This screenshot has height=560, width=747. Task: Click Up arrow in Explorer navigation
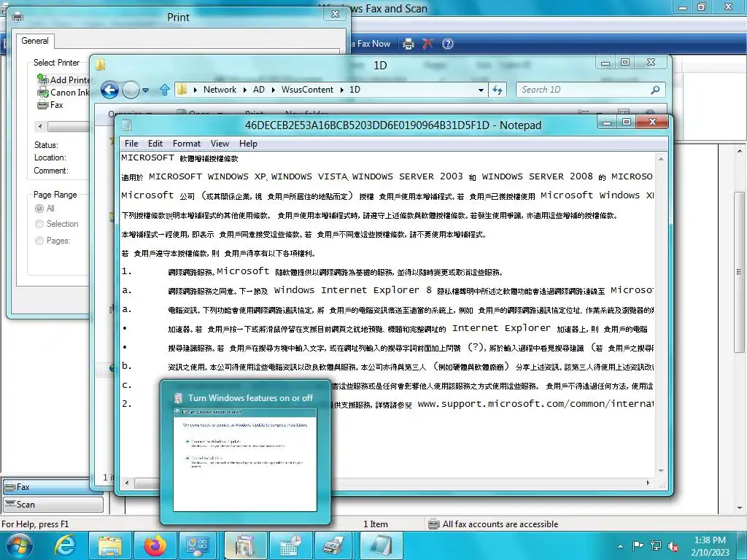tap(164, 90)
